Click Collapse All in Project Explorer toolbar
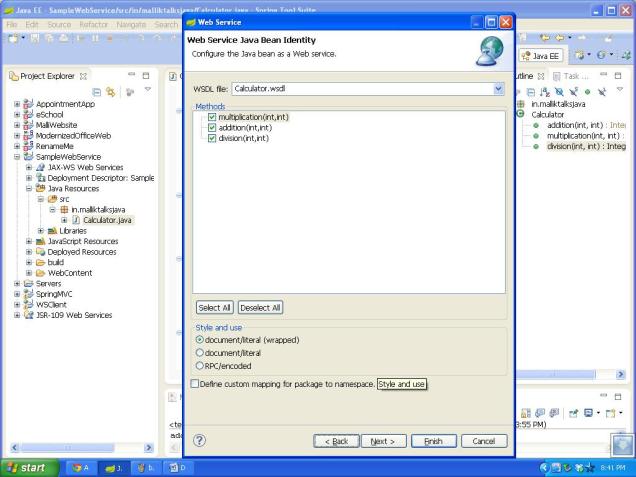This screenshot has height=477, width=636. click(x=97, y=92)
